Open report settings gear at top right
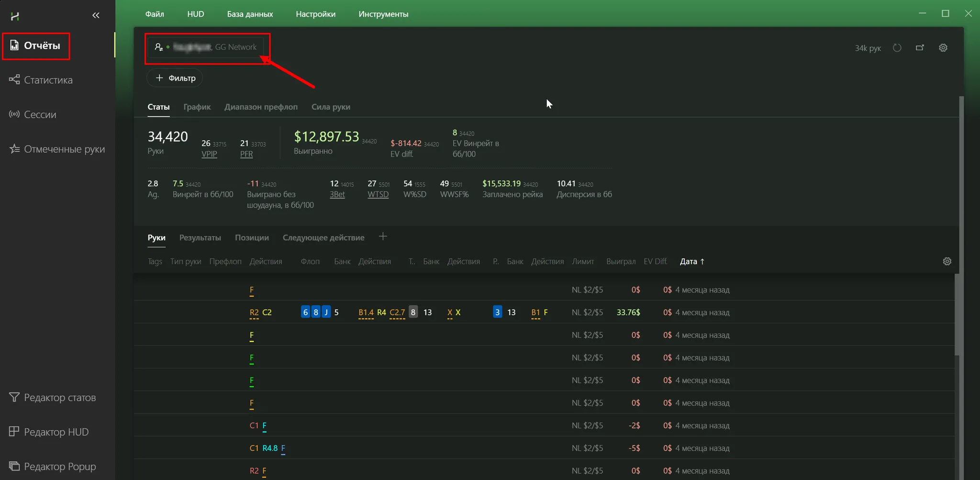The image size is (980, 480). 943,48
